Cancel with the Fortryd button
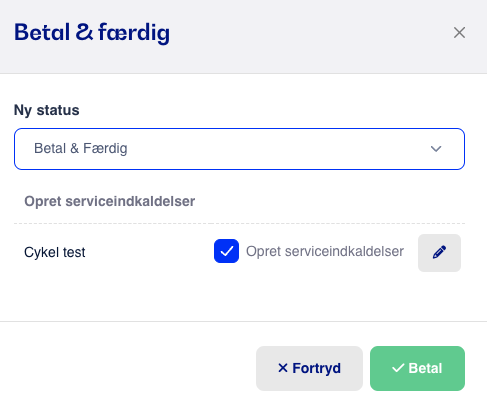487x406 pixels. [x=309, y=368]
